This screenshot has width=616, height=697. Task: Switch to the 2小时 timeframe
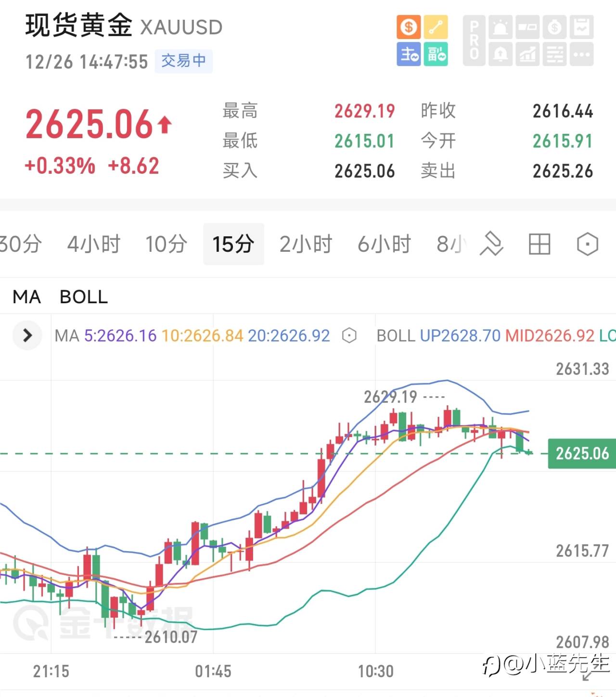306,244
